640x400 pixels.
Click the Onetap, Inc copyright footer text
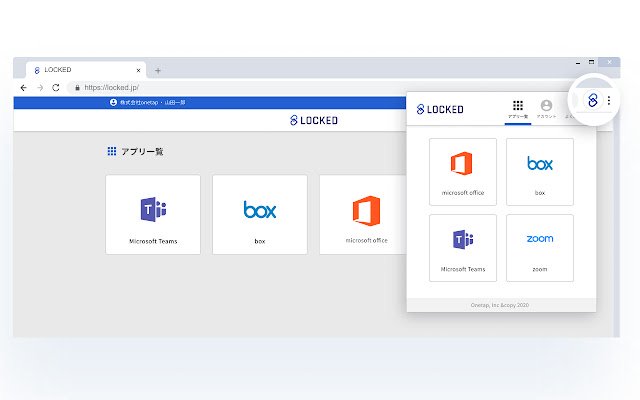tap(500, 305)
